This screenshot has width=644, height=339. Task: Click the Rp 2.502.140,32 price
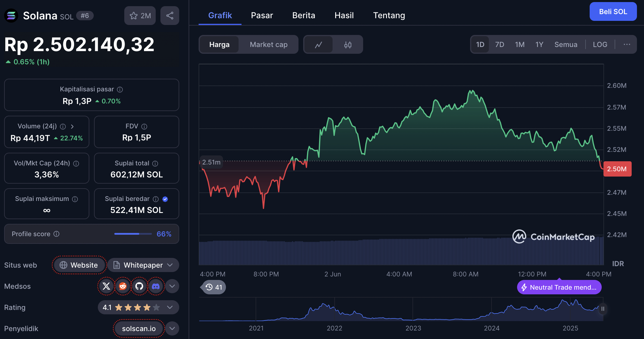pyautogui.click(x=79, y=44)
